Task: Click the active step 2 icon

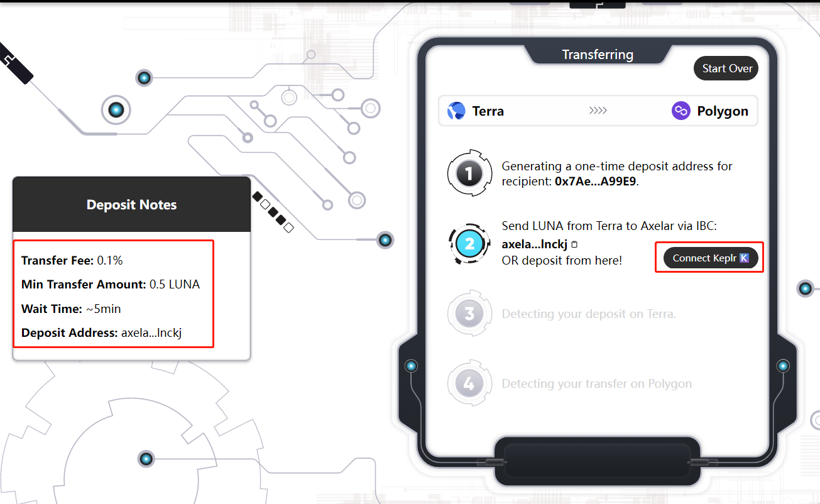Action: pyautogui.click(x=469, y=243)
